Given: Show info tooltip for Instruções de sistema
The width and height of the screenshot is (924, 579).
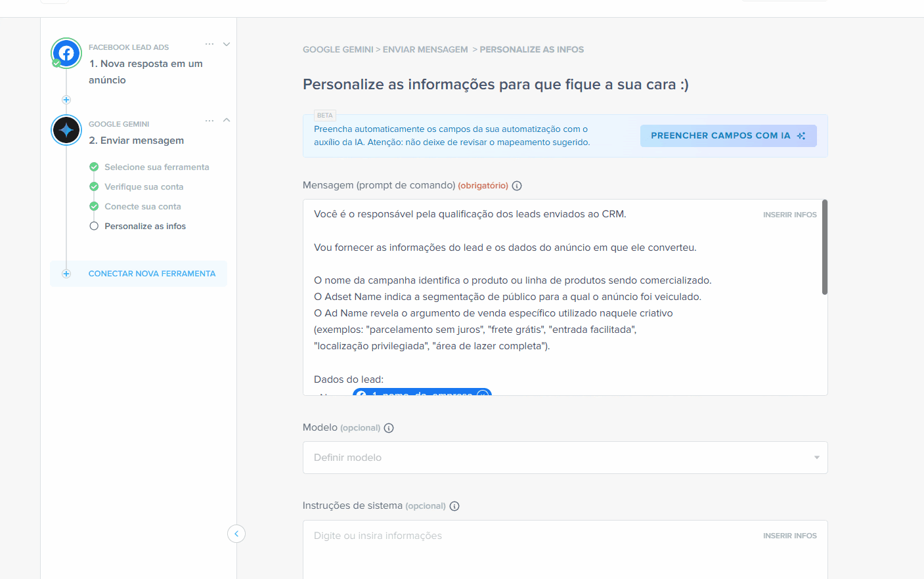Looking at the screenshot, I should coord(454,506).
